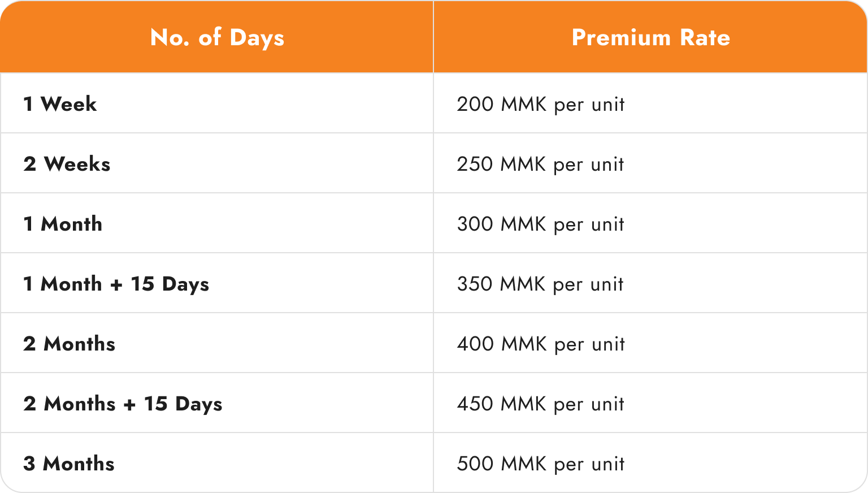The image size is (868, 493).
Task: Click the number '15' in '1 Month + 15 Days'
Action: tap(142, 284)
